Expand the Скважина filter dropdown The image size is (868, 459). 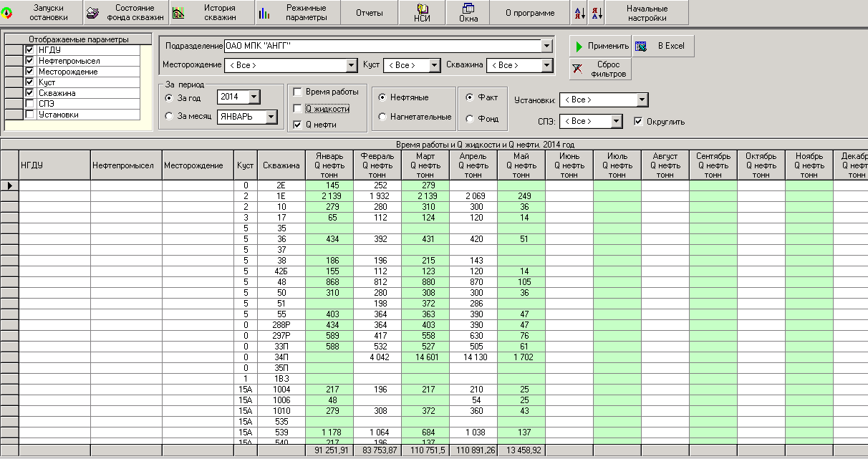pyautogui.click(x=547, y=65)
